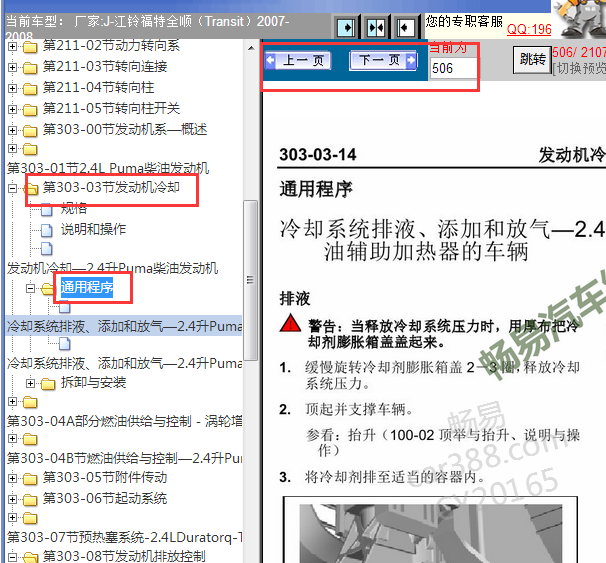The image size is (606, 563).
Task: Expand the 第303-01节2.4L Puma柴油发动机 node
Action: tap(12, 148)
